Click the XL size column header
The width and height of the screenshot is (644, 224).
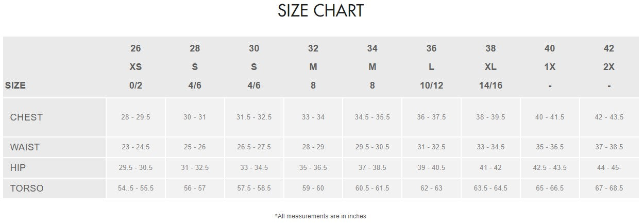[x=490, y=67]
